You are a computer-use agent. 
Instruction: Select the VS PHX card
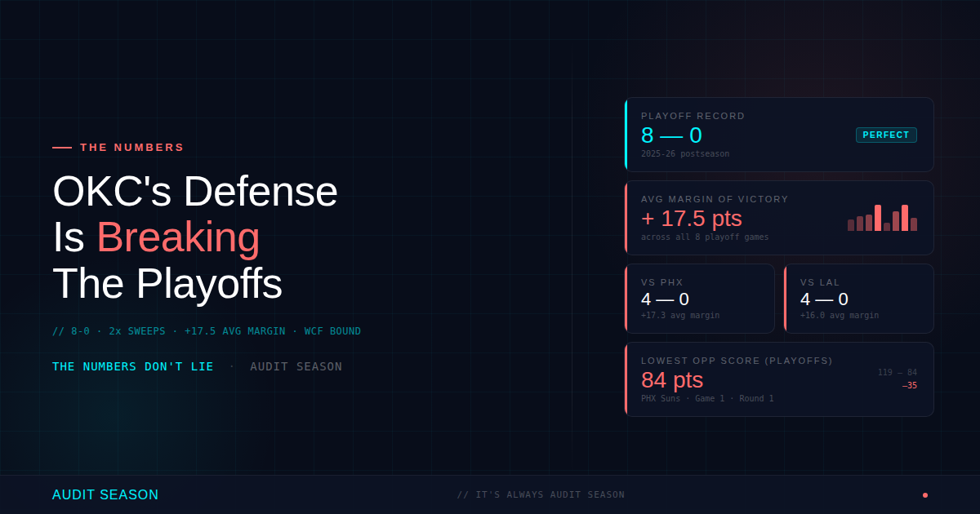pyautogui.click(x=700, y=299)
